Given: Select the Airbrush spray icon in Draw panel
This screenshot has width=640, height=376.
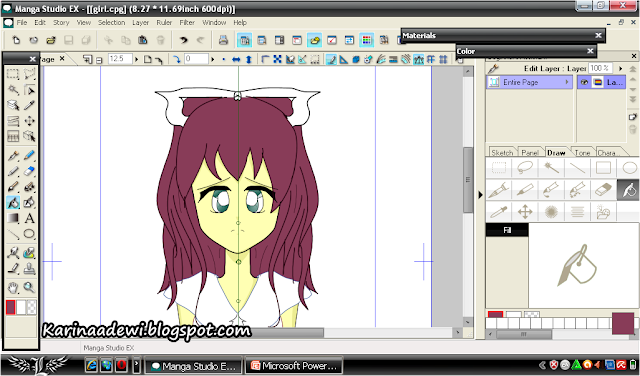Looking at the screenshot, I should [x=551, y=211].
